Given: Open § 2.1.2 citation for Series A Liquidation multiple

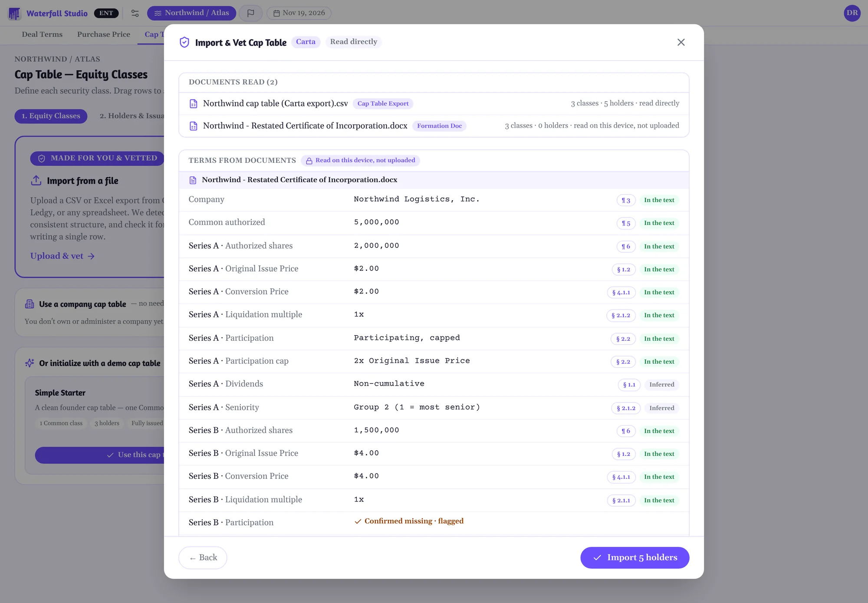Looking at the screenshot, I should click(621, 316).
